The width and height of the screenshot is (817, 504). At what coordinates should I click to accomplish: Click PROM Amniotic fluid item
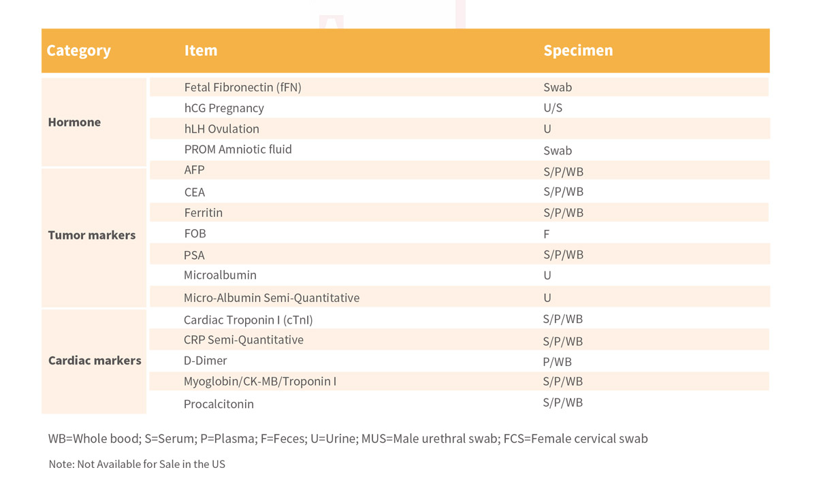pyautogui.click(x=238, y=150)
